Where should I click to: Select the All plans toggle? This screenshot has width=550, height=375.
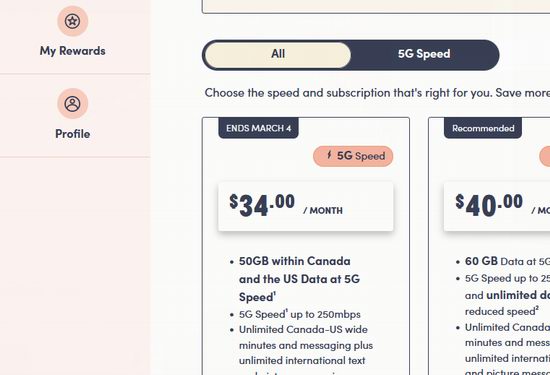[x=277, y=55]
